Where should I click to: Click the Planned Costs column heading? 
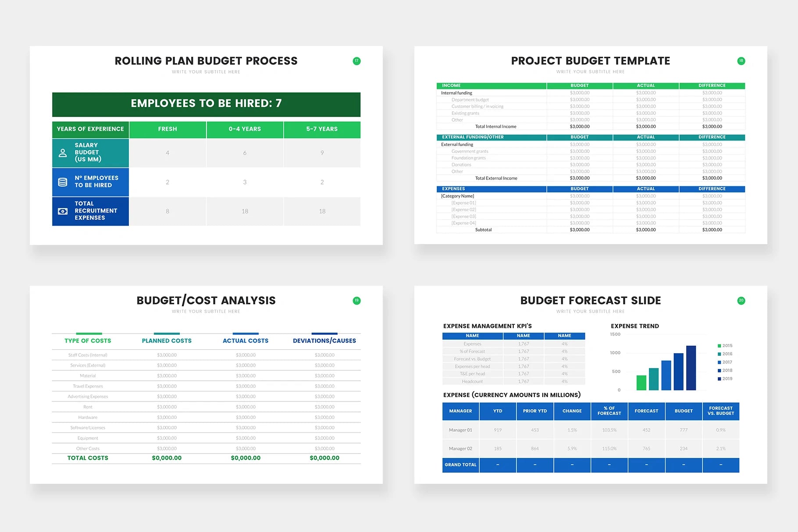tap(167, 340)
